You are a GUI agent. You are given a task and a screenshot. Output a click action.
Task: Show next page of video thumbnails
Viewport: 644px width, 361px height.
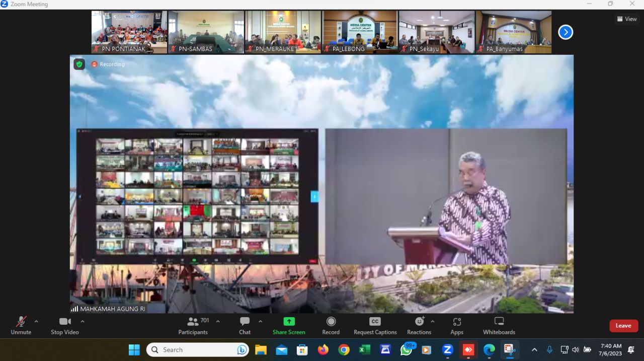pos(566,32)
